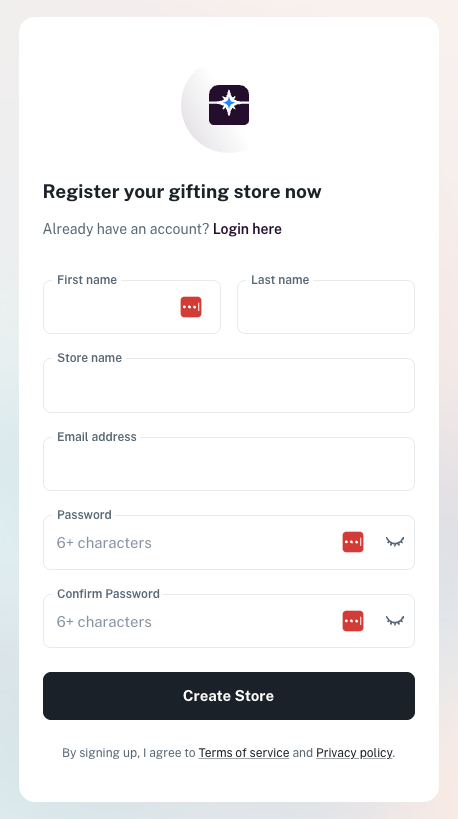
Task: Click the Store name label text
Action: click(89, 358)
